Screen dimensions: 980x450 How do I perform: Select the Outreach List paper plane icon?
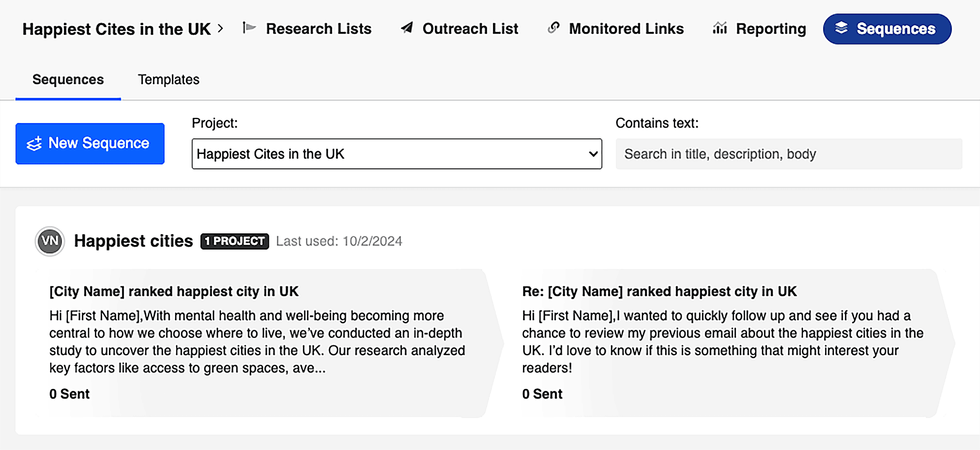[407, 28]
